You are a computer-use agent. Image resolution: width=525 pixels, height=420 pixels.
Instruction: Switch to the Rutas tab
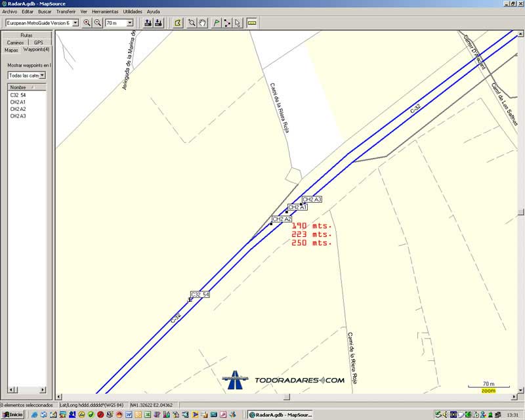pos(26,35)
